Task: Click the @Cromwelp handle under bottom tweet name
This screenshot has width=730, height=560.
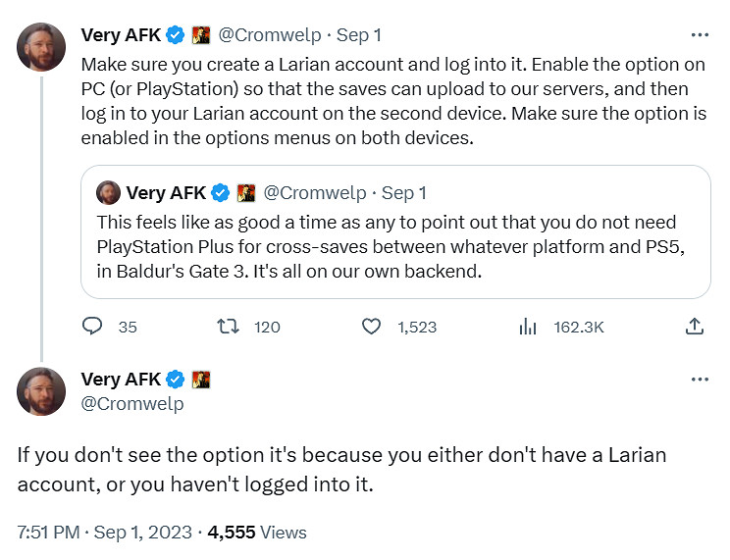Action: 131,403
